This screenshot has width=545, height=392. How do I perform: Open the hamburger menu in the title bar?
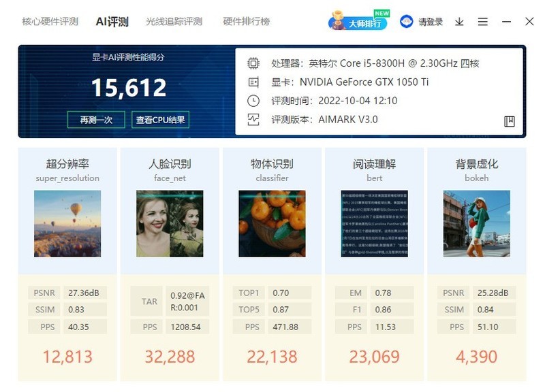point(483,21)
